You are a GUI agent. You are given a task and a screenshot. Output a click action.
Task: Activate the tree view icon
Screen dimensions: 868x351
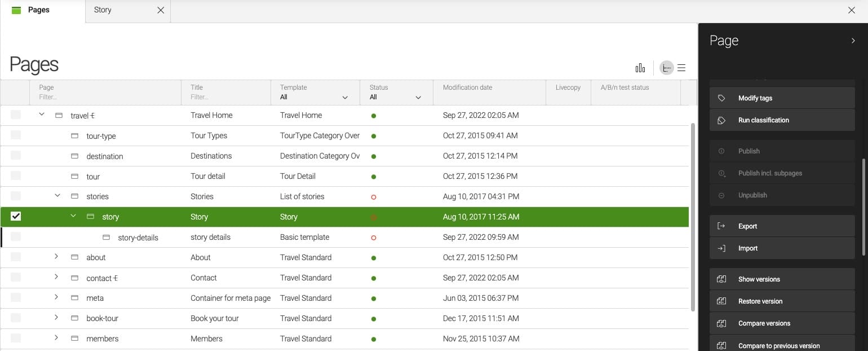click(x=666, y=68)
